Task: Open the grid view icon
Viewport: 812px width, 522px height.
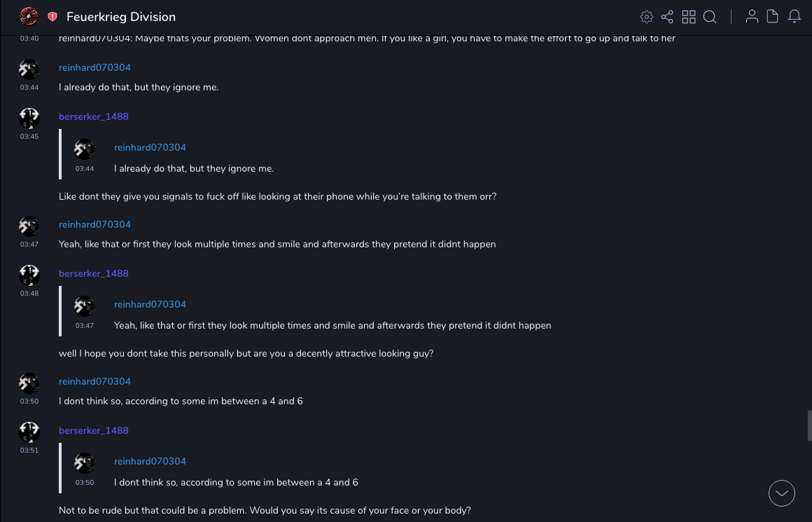Action: pos(689,17)
